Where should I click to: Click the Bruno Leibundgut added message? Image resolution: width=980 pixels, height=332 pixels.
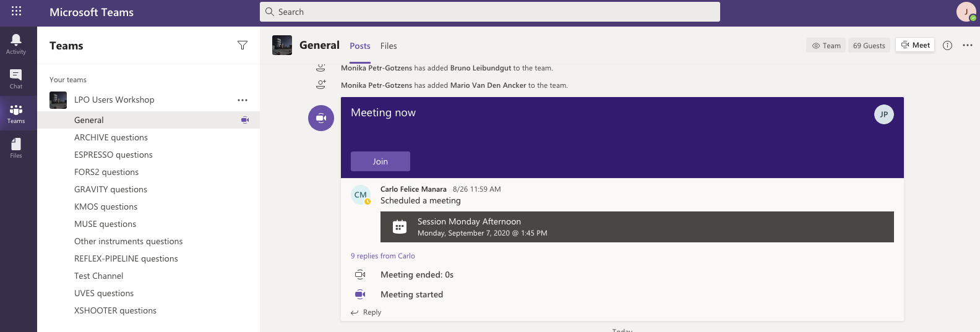(x=447, y=68)
